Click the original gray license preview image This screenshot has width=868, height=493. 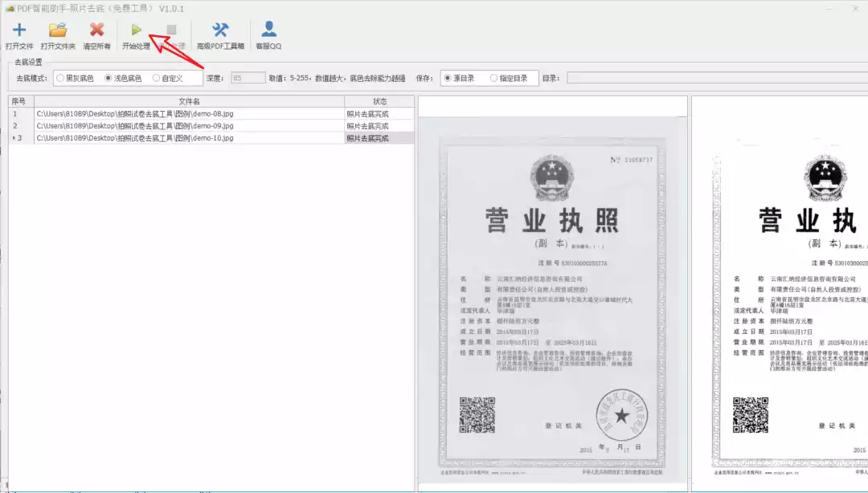tap(552, 299)
